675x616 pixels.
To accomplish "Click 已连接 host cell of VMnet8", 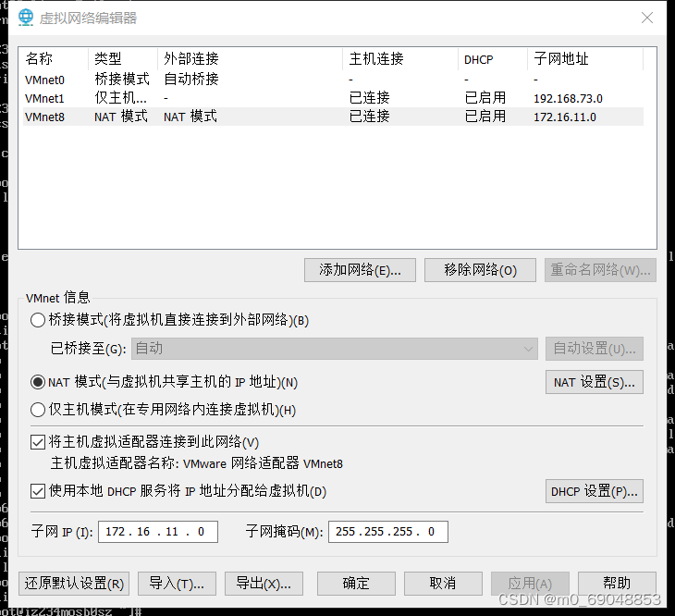I will 369,117.
